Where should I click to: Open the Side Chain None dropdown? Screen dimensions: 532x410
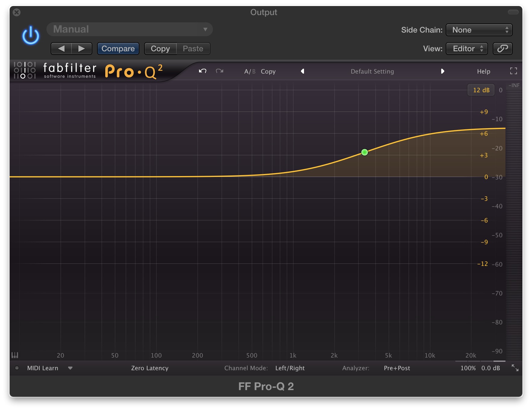tap(479, 30)
